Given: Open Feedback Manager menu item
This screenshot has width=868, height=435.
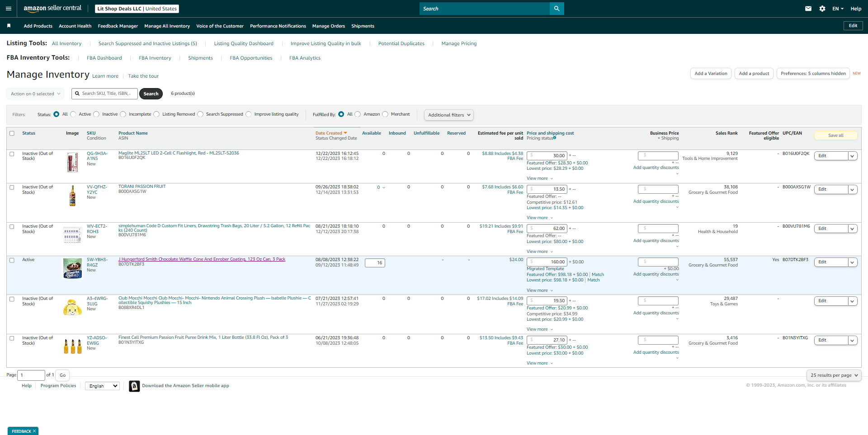Looking at the screenshot, I should click(x=118, y=26).
